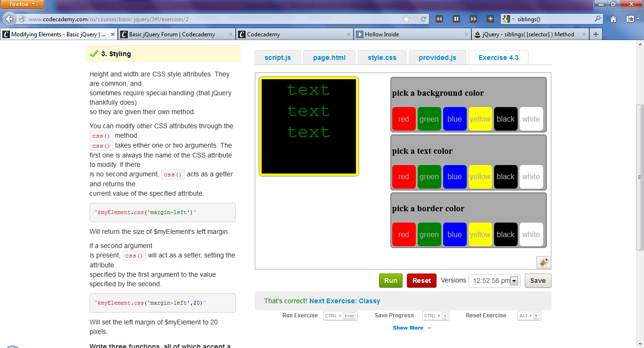Click the plus toolbar icon beside fast-forward

pos(490,19)
